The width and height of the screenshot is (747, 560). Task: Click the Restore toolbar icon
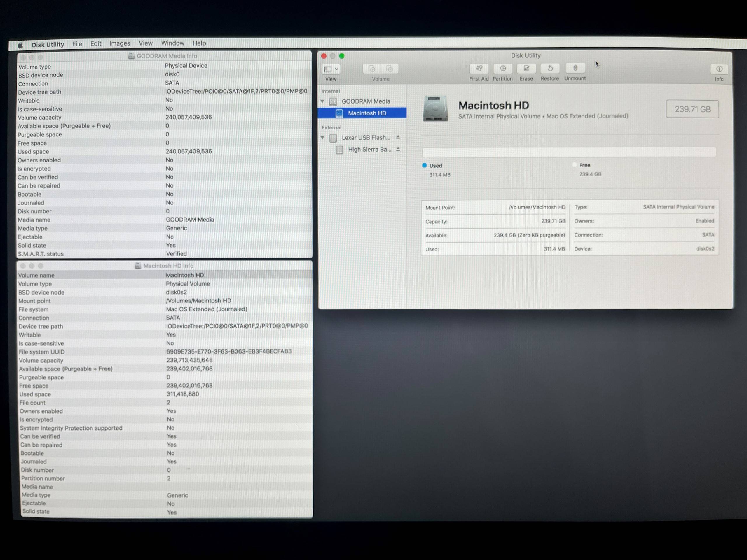pos(550,69)
